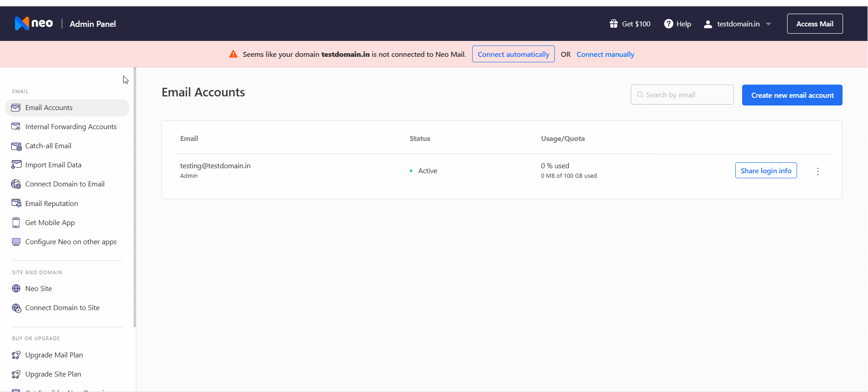
Task: Click the Get Mobile App phone icon
Action: [x=16, y=222]
